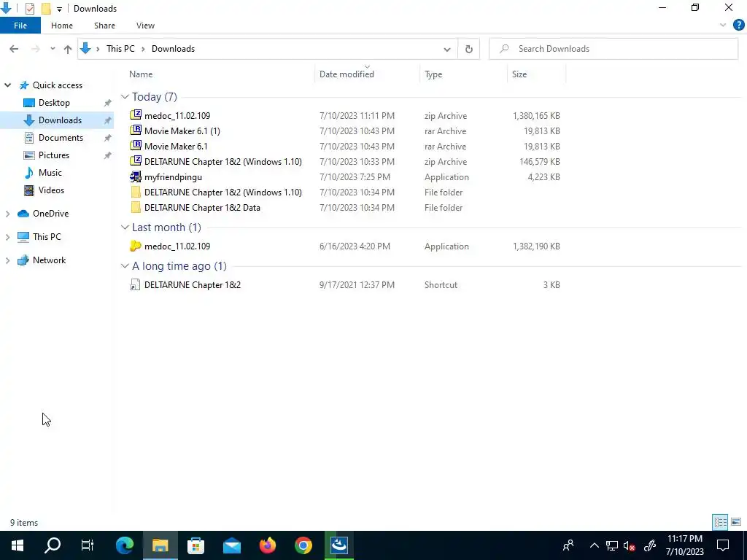Click the OneDrive cloud icon
The image size is (747, 560).
(x=23, y=214)
